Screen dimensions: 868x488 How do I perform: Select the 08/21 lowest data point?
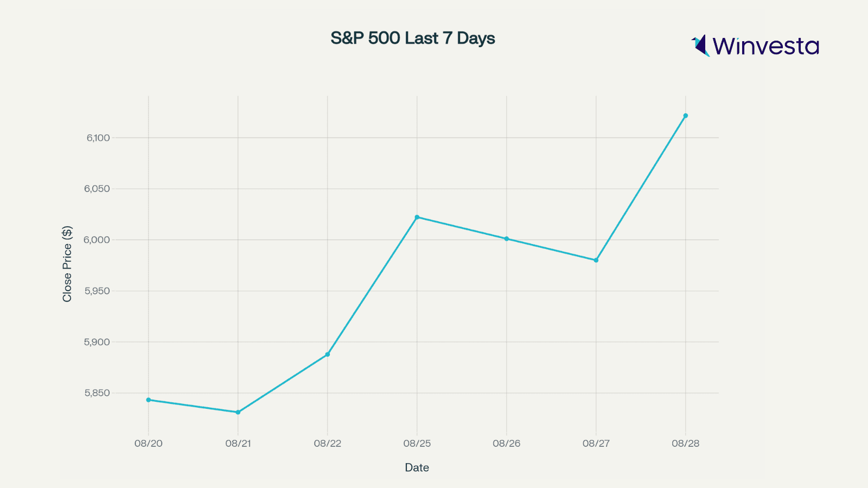pyautogui.click(x=238, y=412)
